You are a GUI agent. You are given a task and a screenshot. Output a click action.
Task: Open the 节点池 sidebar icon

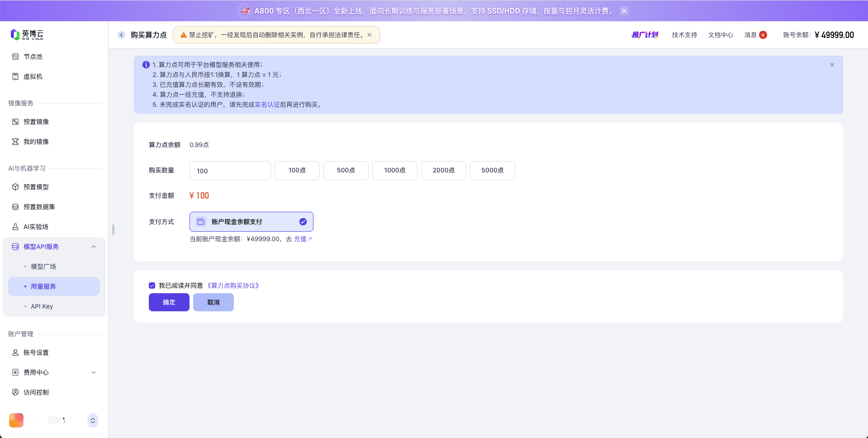[15, 57]
